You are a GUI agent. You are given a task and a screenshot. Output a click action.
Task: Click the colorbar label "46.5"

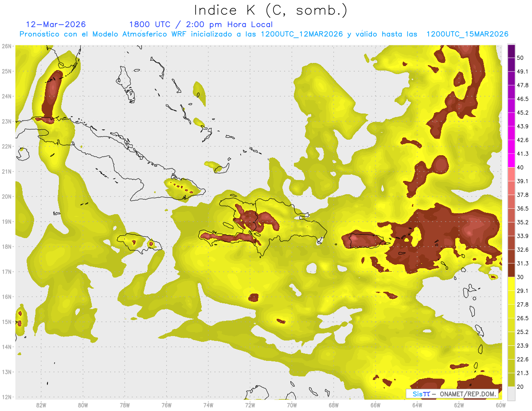(522, 99)
